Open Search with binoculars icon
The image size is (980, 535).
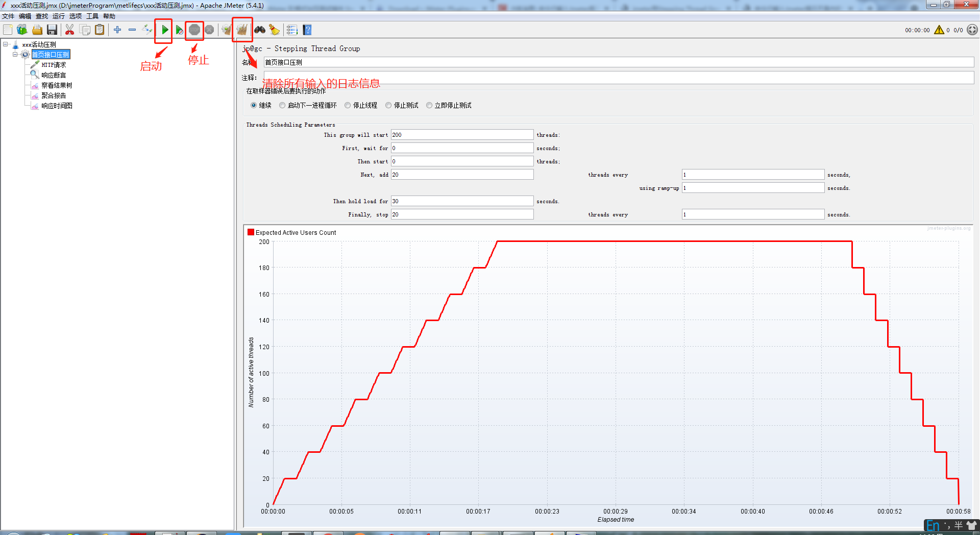tap(260, 30)
